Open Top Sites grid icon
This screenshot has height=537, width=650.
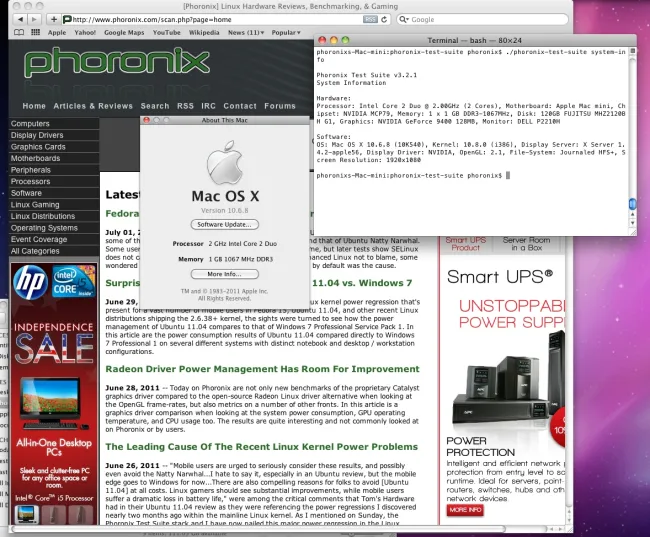tap(36, 32)
